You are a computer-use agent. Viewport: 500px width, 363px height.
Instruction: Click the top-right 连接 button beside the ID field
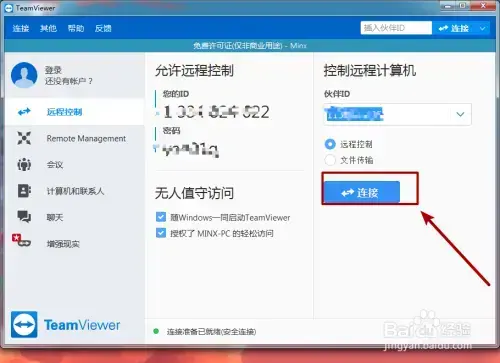454,28
